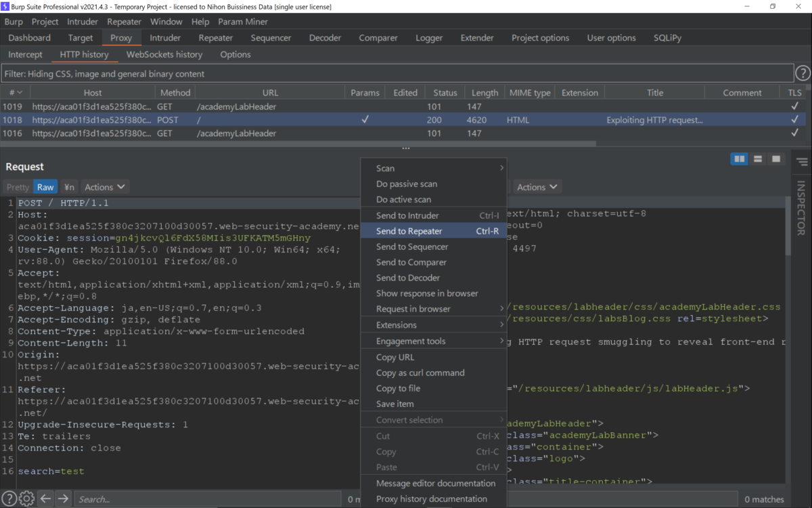Image resolution: width=812 pixels, height=508 pixels.
Task: Sort history by MIME type column
Action: [530, 93]
